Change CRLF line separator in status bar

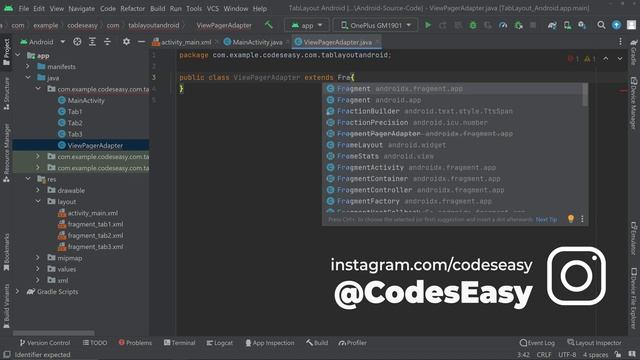click(544, 355)
